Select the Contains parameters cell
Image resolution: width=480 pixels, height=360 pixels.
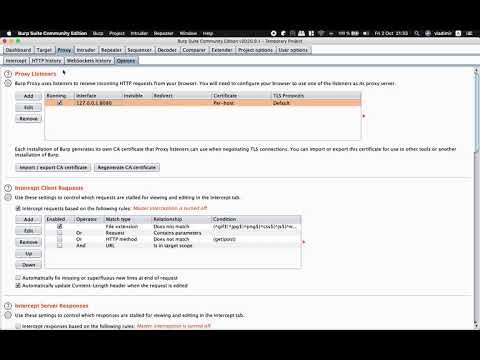(x=181, y=233)
